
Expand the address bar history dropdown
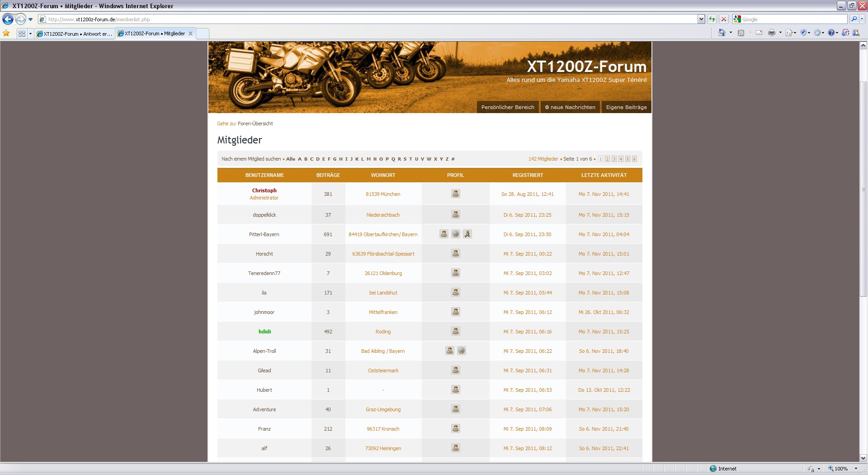(x=701, y=19)
